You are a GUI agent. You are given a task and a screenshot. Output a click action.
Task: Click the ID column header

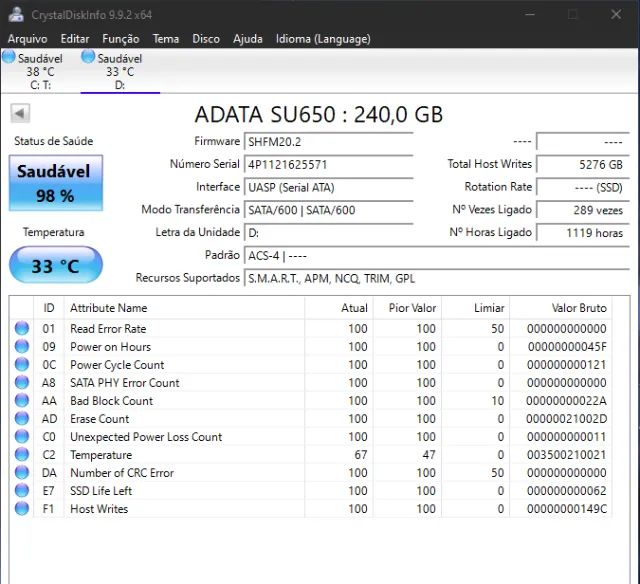click(x=49, y=308)
